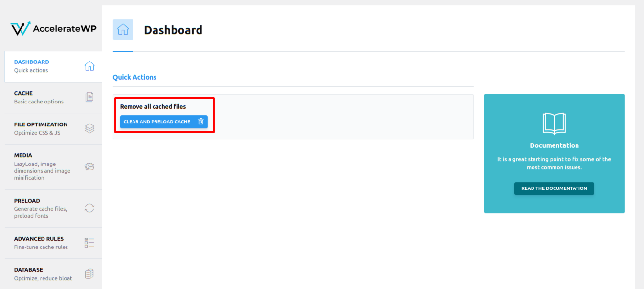
Task: Click the AccelerateWP logo
Action: (53, 29)
